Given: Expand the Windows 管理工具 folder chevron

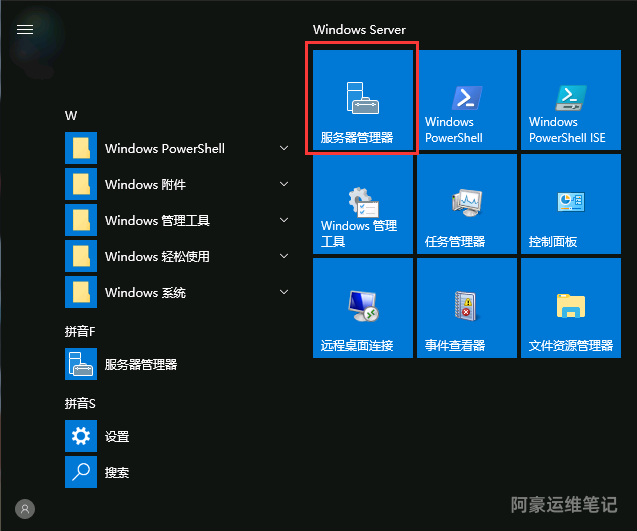Looking at the screenshot, I should point(284,220).
